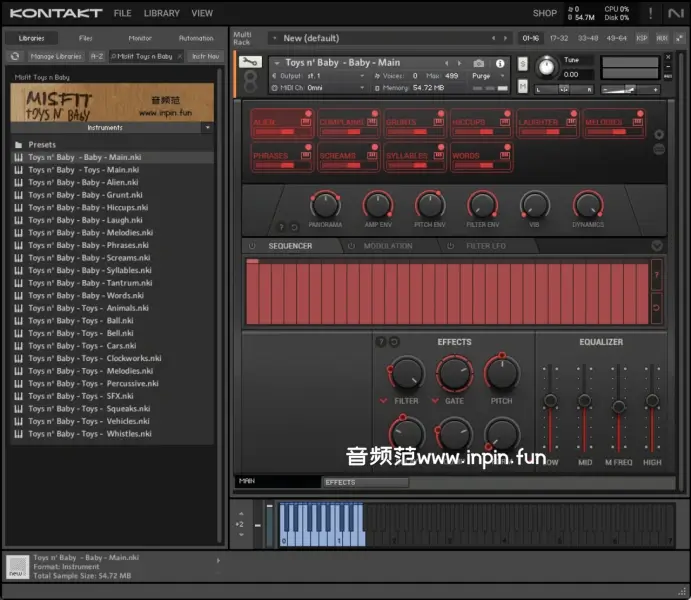Open the FILE menu

pyautogui.click(x=122, y=13)
